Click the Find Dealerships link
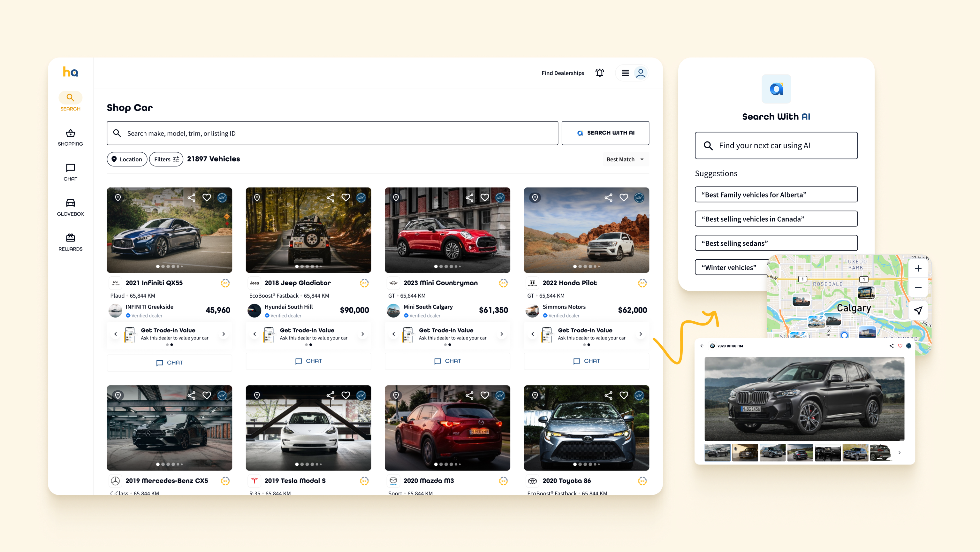980x552 pixels. pyautogui.click(x=563, y=73)
